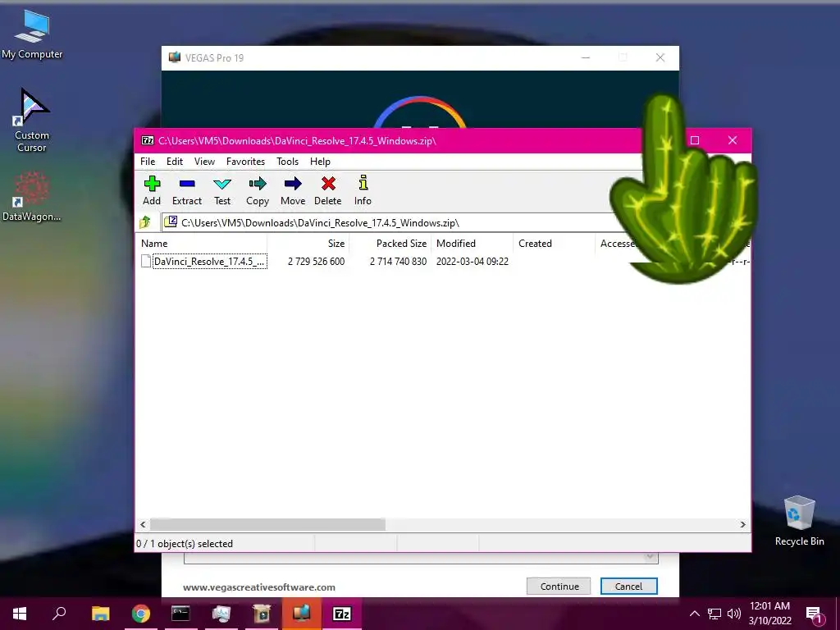Click Cancel in VEGAS Pro installer

click(x=628, y=586)
